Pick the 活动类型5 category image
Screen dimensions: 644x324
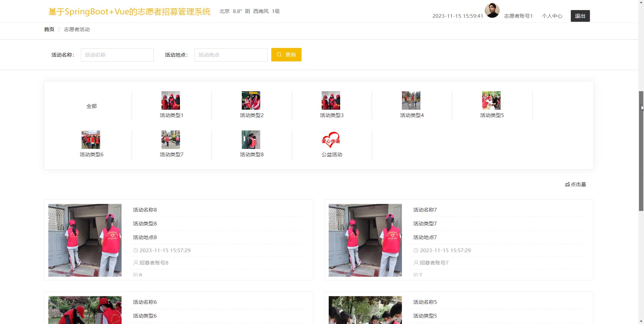(491, 100)
